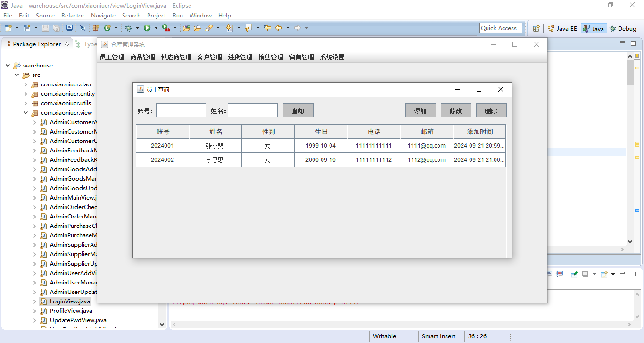The image size is (644, 343).
Task: Expand the com.xiaoniucr.entity package
Action: tap(26, 94)
